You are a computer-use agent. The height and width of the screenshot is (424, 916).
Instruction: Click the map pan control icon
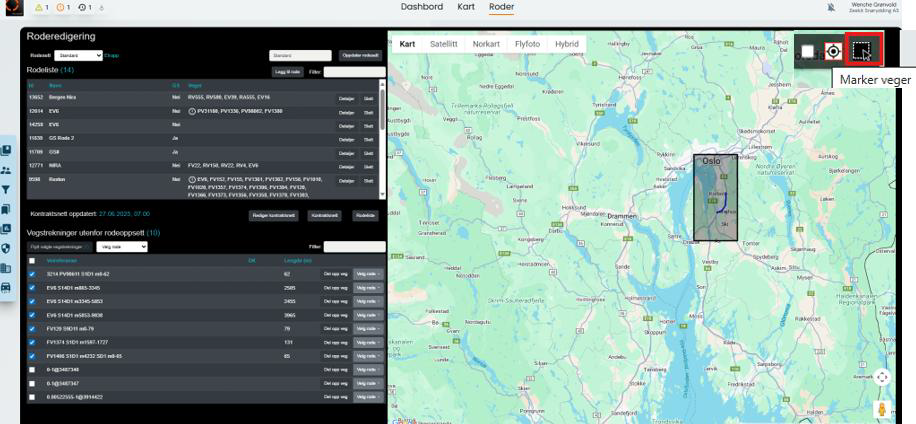pyautogui.click(x=882, y=377)
